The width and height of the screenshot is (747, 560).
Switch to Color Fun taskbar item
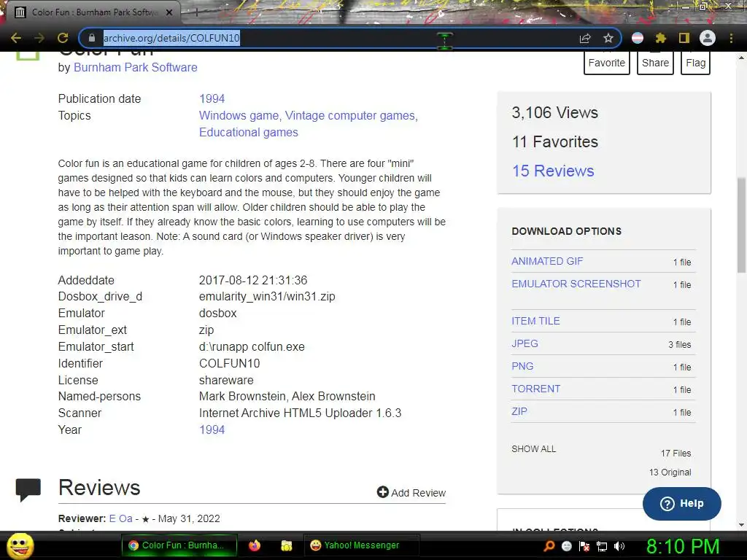179,545
